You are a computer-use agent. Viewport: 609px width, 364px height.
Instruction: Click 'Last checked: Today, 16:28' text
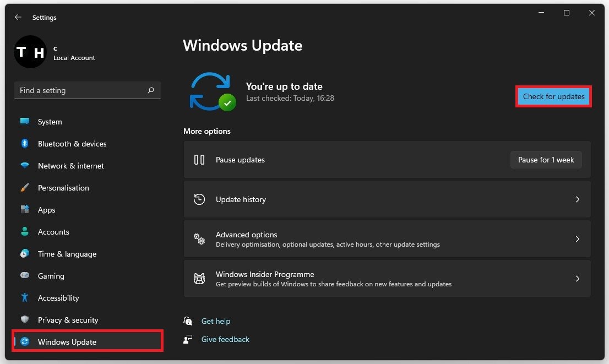click(290, 98)
